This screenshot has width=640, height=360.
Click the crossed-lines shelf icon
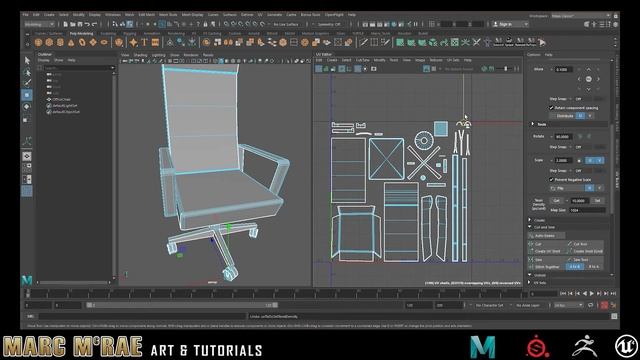click(x=476, y=42)
